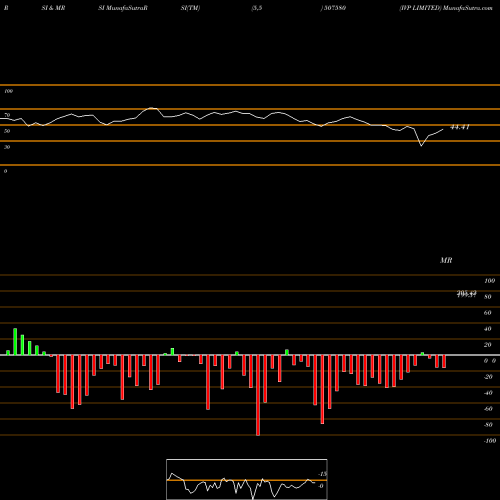Click the histogram axis label -80
500x500 pixels.
pyautogui.click(x=488, y=425)
